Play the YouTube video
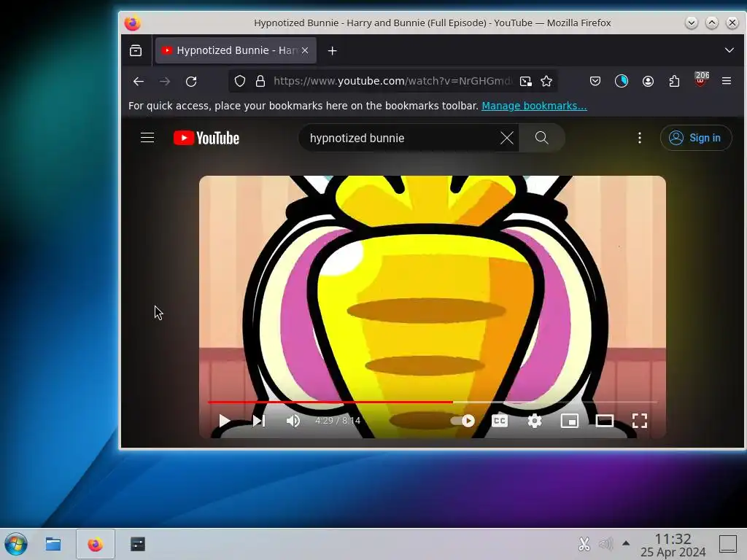The image size is (747, 560). pos(225,421)
